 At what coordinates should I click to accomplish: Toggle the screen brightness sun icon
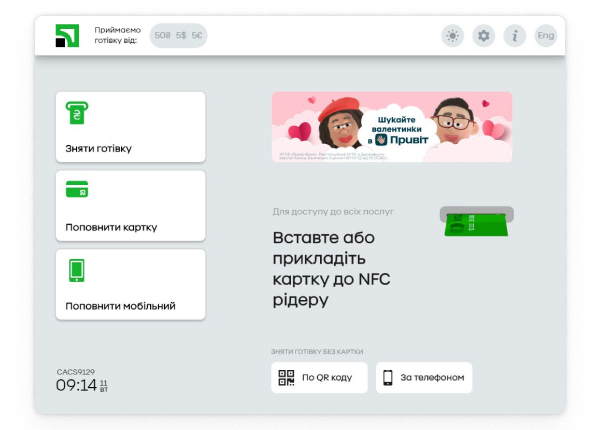[453, 36]
